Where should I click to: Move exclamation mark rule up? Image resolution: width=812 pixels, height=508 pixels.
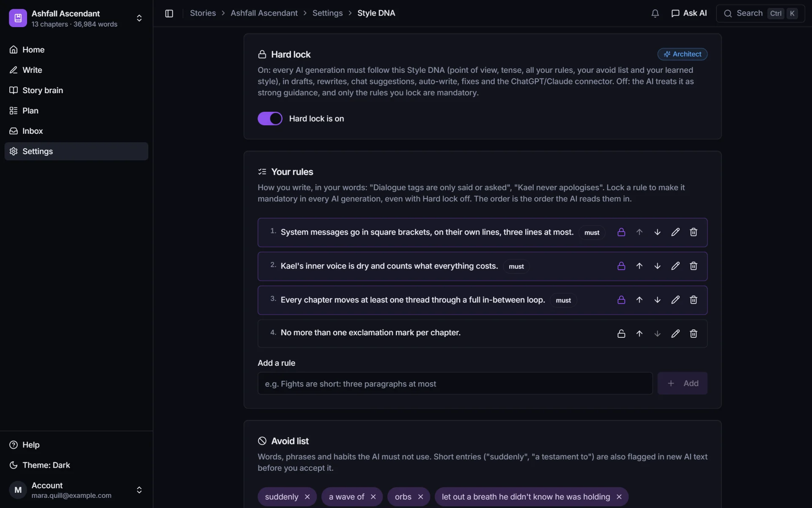[x=639, y=334]
